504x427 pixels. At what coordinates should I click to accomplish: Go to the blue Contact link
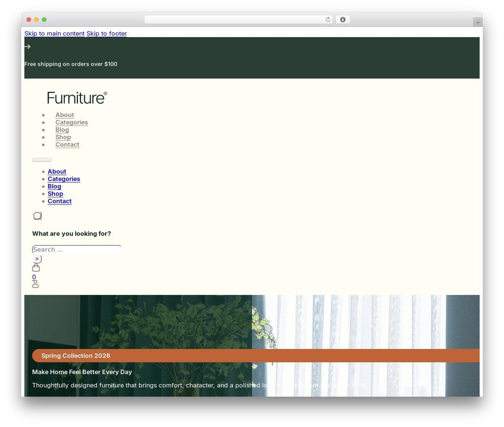(59, 201)
